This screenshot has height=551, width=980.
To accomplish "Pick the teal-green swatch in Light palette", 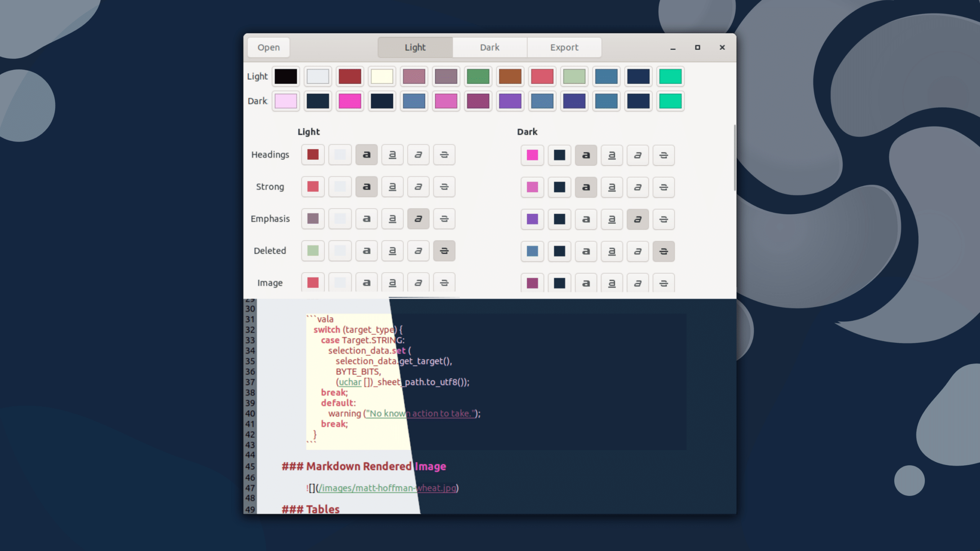I will (x=670, y=77).
